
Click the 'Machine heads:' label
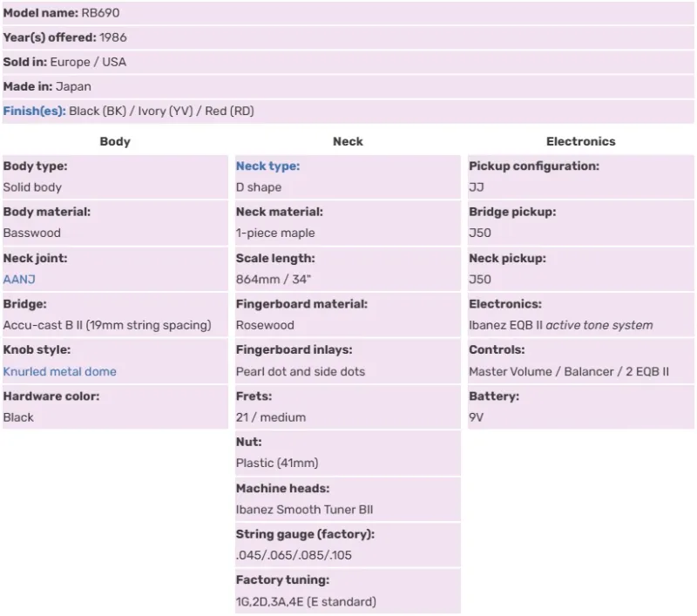[282, 489]
